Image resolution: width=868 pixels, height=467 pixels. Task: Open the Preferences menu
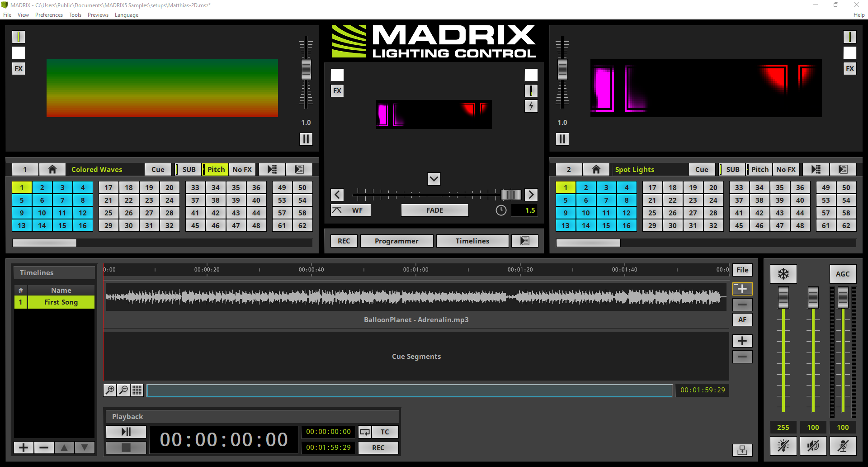[x=49, y=15]
